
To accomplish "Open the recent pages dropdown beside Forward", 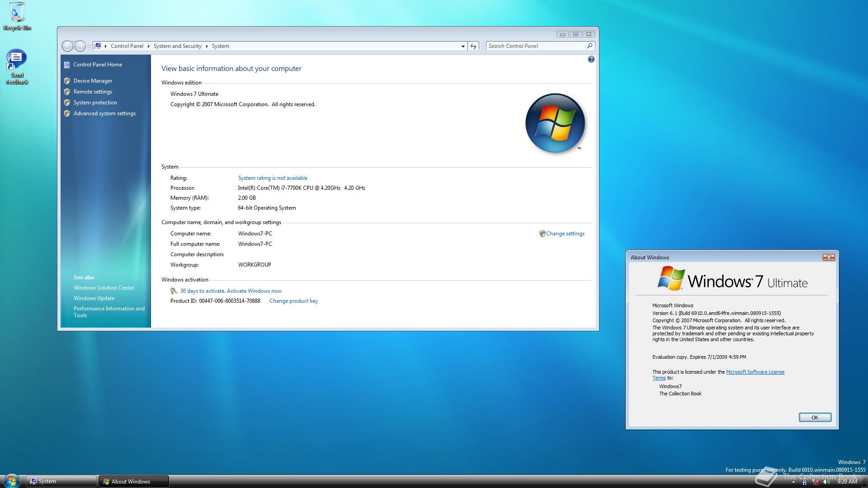I will [89, 46].
